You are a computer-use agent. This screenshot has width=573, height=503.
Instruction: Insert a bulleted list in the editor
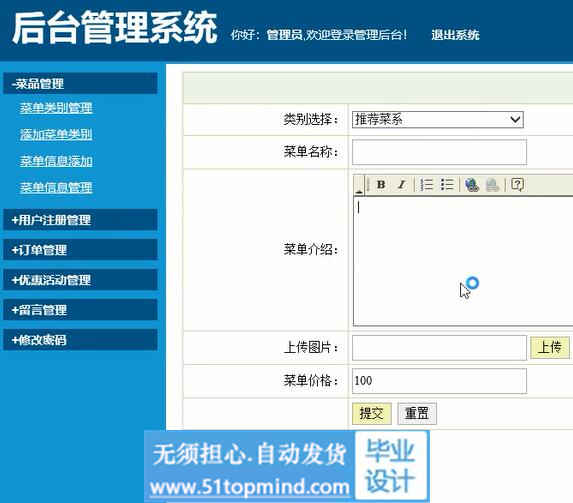[447, 185]
